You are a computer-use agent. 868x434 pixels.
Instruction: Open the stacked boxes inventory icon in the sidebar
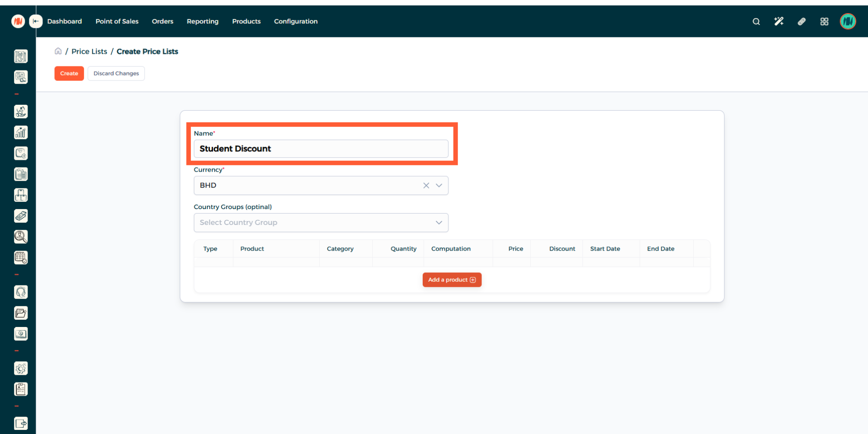(x=21, y=195)
